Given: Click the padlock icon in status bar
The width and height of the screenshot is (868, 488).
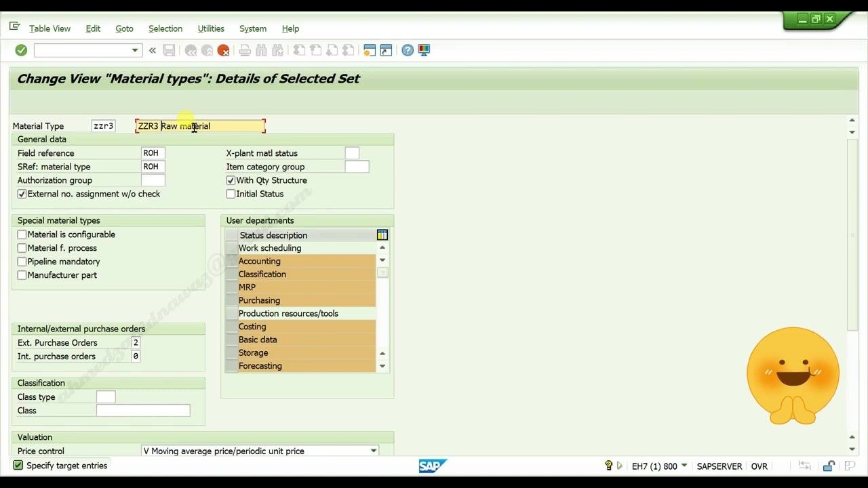Looking at the screenshot, I should pos(829,466).
